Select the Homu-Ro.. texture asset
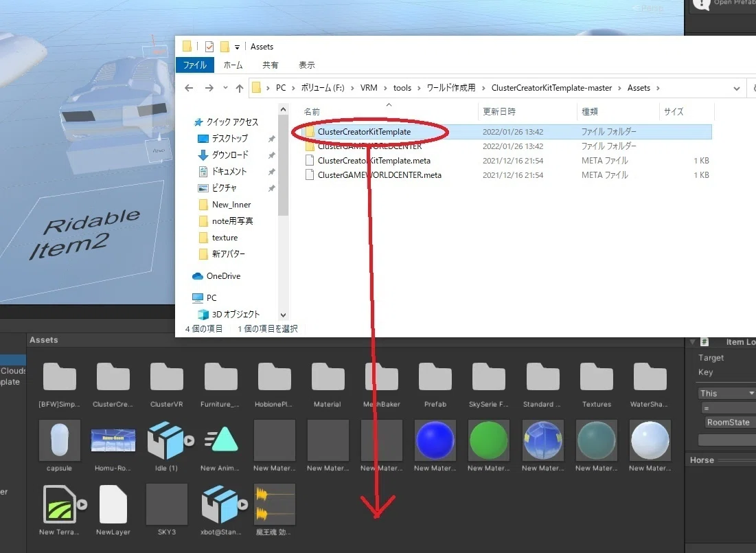This screenshot has width=756, height=553. pyautogui.click(x=113, y=447)
